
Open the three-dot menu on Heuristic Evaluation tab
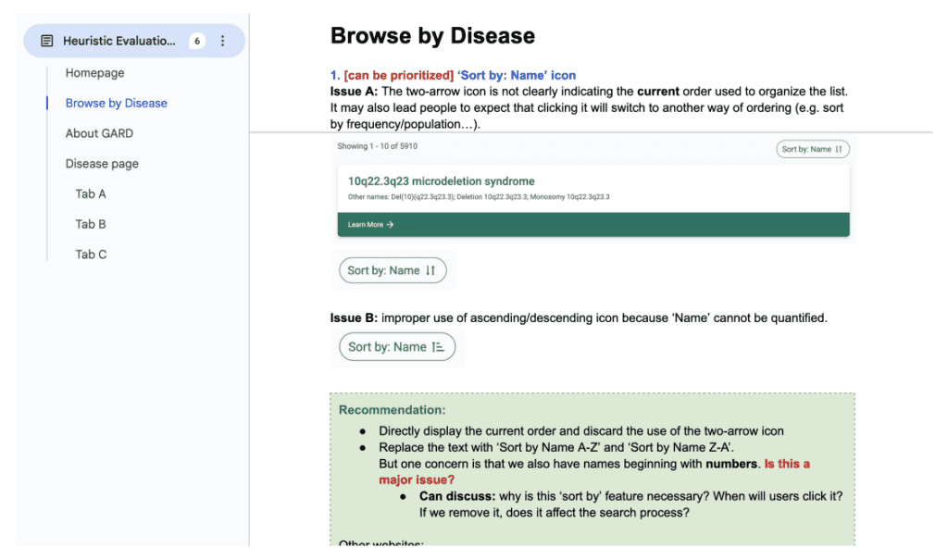click(x=222, y=41)
